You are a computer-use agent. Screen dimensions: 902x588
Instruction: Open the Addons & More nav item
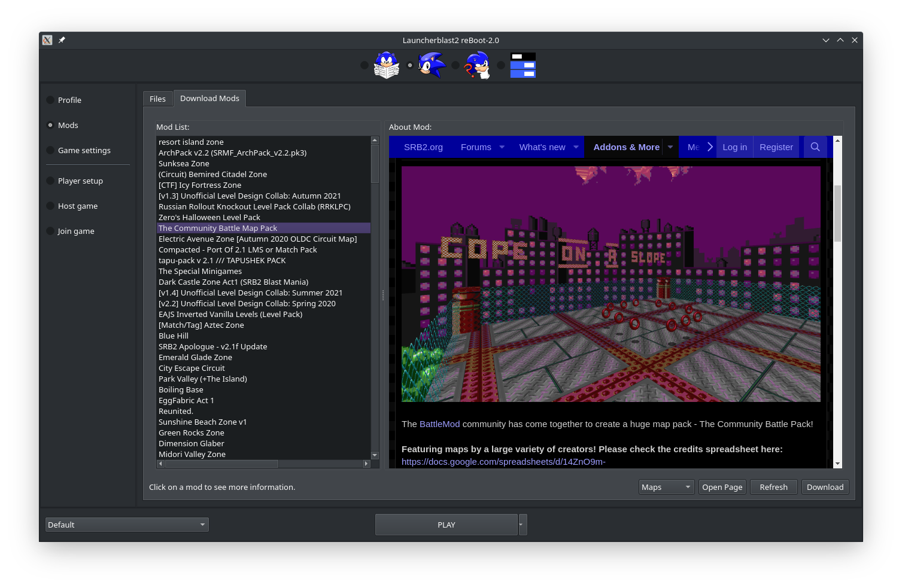tap(626, 147)
